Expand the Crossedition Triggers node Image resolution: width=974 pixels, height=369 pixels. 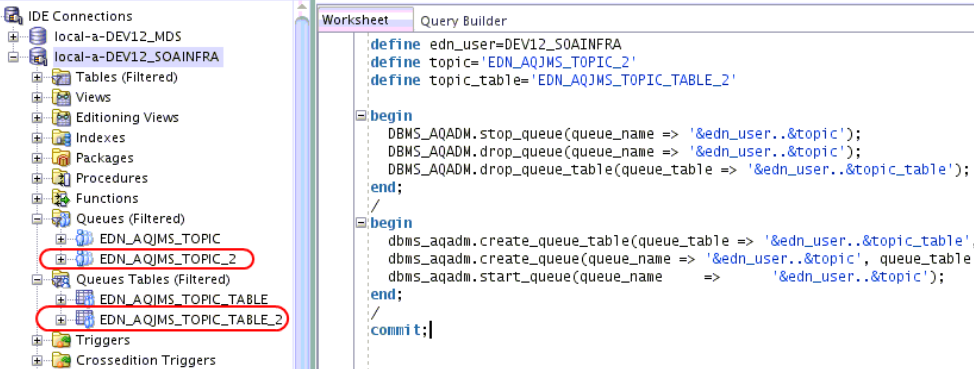(x=37, y=360)
